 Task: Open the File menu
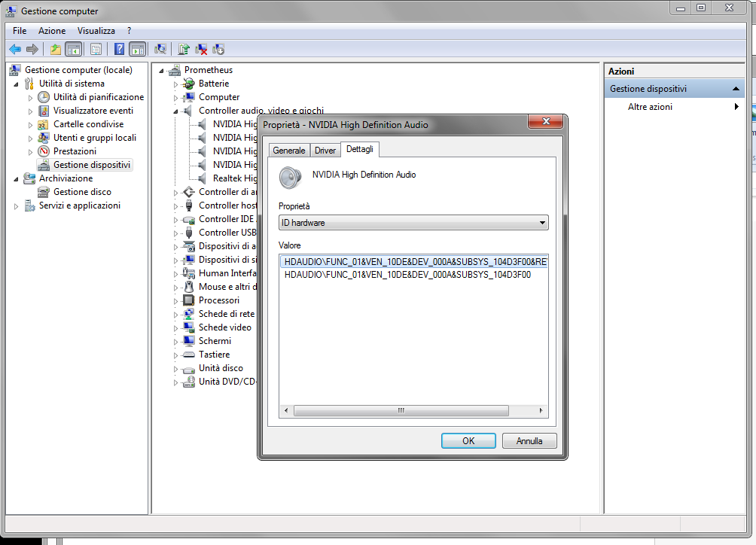point(20,31)
